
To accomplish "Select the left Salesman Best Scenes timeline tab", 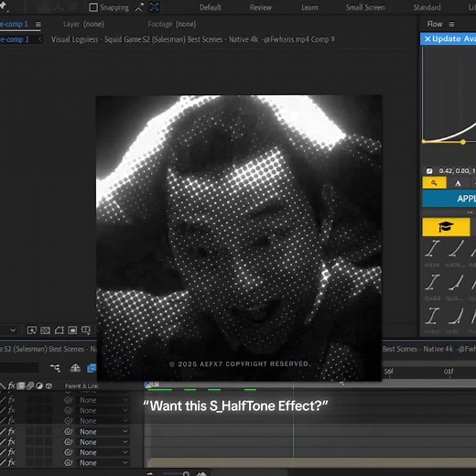I will [x=48, y=349].
